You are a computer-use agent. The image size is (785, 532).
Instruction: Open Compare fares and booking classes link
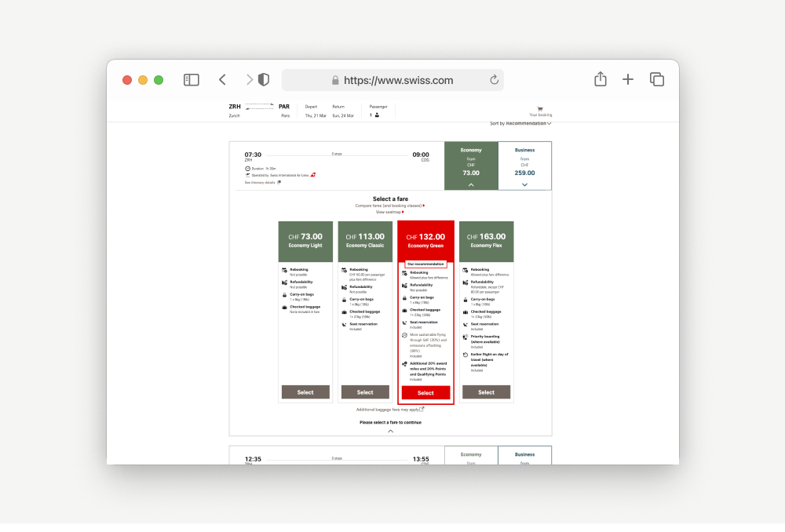390,206
